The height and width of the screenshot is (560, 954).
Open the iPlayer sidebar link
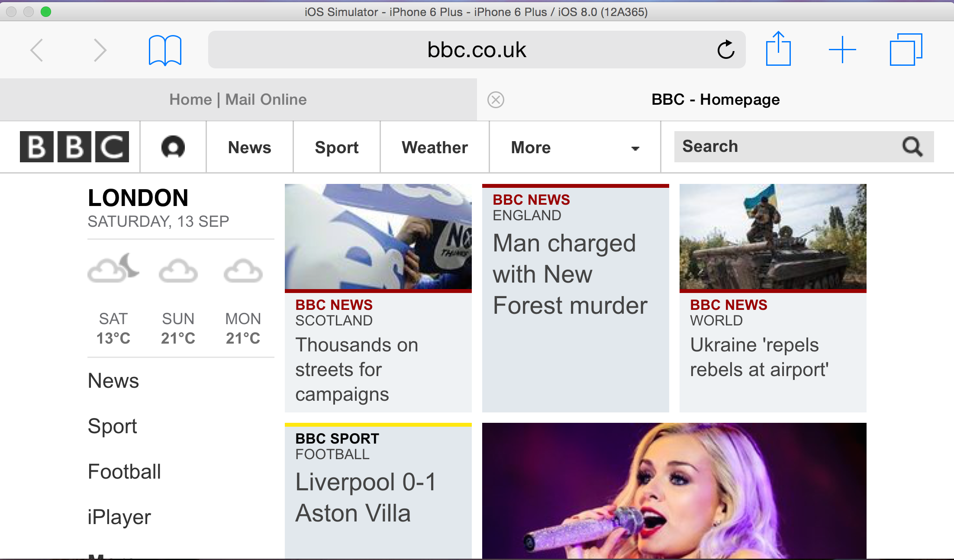119,517
